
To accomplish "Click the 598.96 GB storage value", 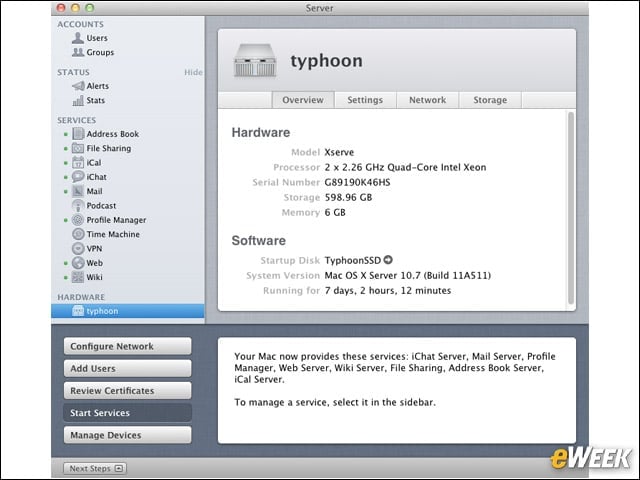I will pyautogui.click(x=348, y=198).
